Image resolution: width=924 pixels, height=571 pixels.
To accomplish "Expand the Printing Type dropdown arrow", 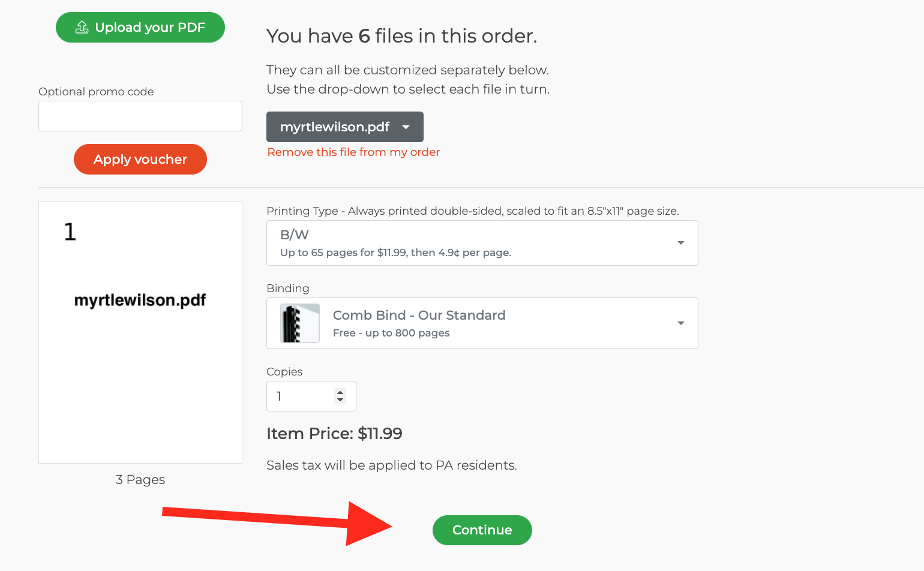I will click(x=681, y=243).
